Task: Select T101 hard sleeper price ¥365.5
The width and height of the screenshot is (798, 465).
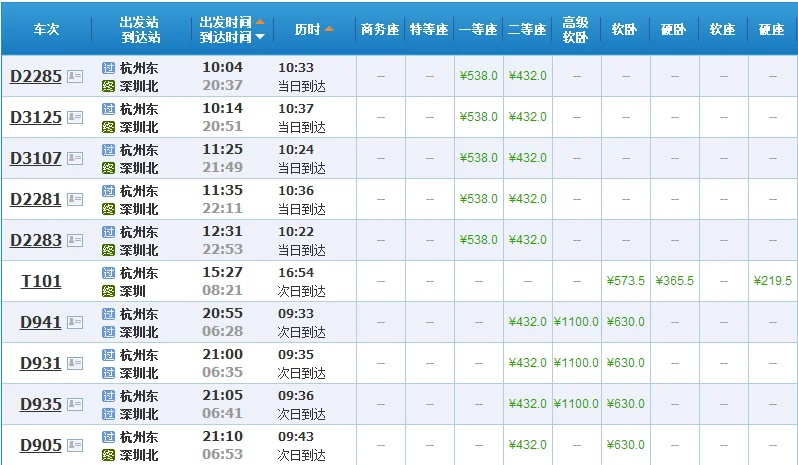Action: pos(674,281)
